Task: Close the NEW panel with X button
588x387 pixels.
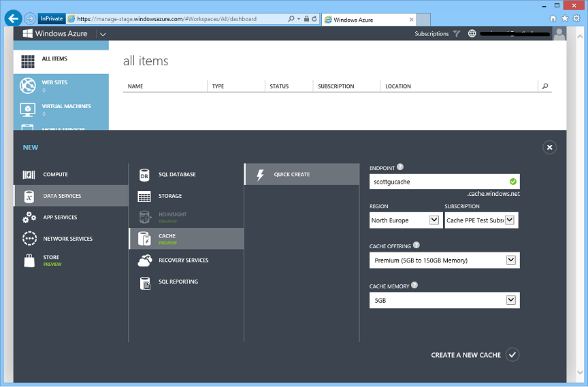Action: click(x=549, y=147)
